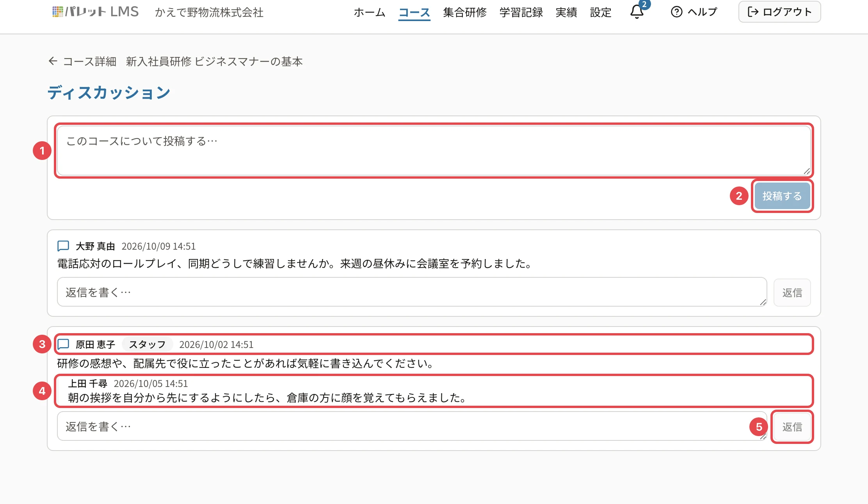This screenshot has width=868, height=504.
Task: Navigate to 学習記録
Action: click(x=521, y=12)
